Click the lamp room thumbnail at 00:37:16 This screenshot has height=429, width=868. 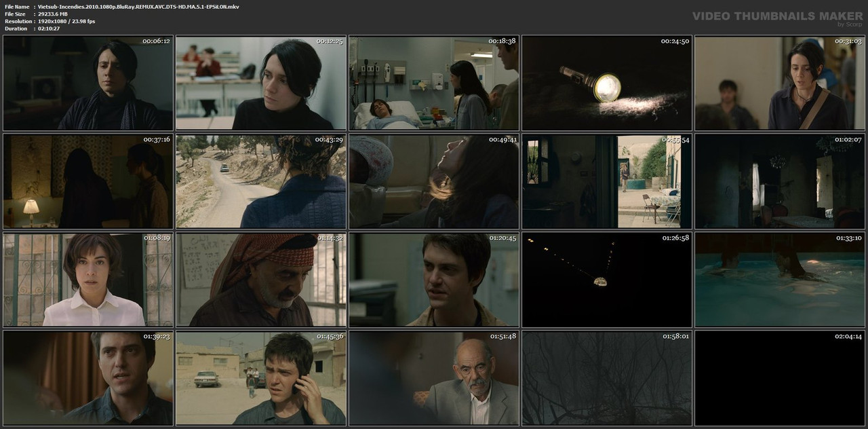click(88, 181)
